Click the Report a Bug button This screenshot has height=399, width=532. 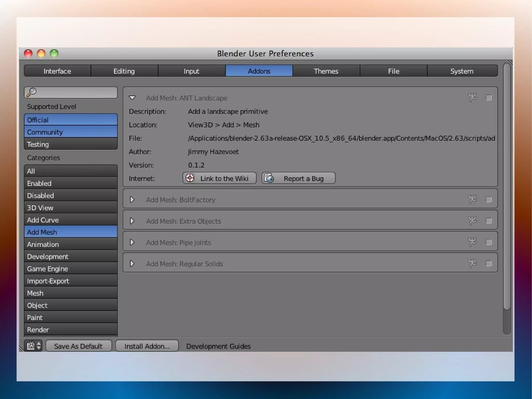[298, 178]
